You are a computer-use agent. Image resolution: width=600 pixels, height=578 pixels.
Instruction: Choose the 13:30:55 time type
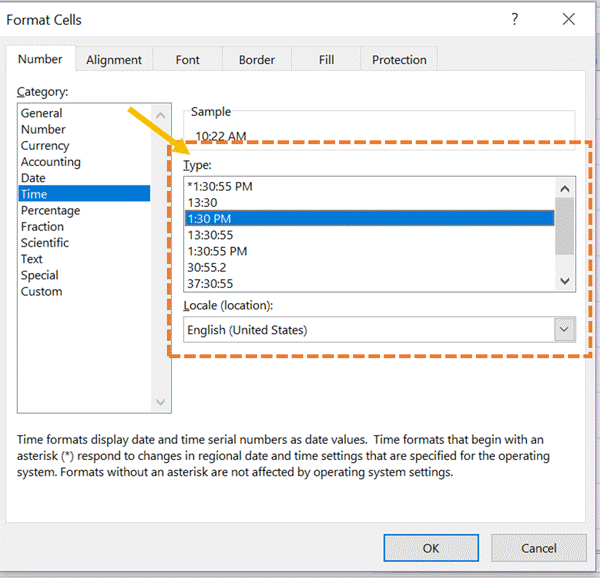pyautogui.click(x=370, y=235)
